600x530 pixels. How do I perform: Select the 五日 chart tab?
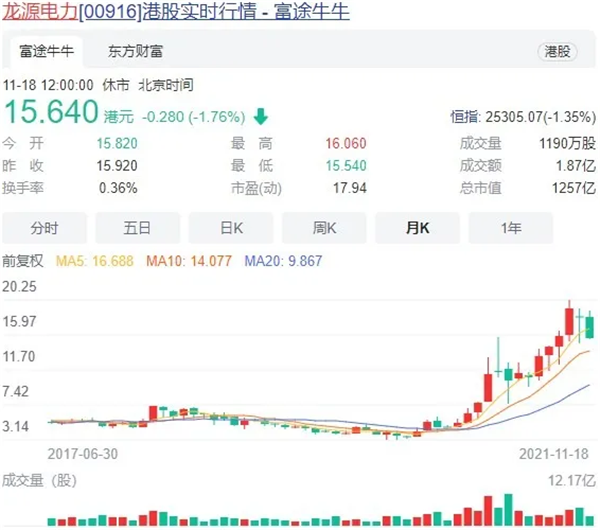[x=137, y=228]
